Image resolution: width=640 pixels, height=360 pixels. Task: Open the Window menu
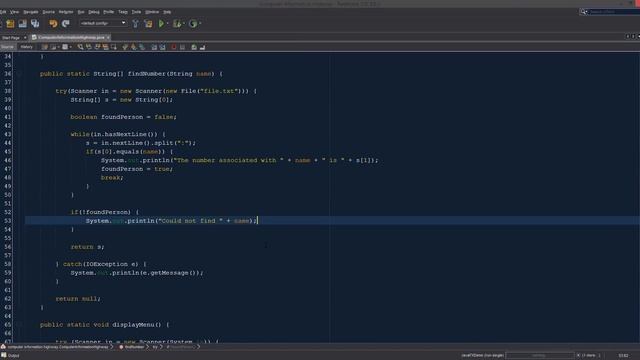pyautogui.click(x=152, y=12)
